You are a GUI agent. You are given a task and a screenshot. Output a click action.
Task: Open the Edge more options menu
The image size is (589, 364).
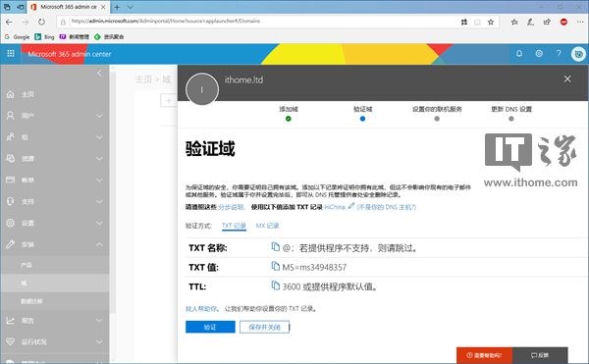click(x=580, y=22)
